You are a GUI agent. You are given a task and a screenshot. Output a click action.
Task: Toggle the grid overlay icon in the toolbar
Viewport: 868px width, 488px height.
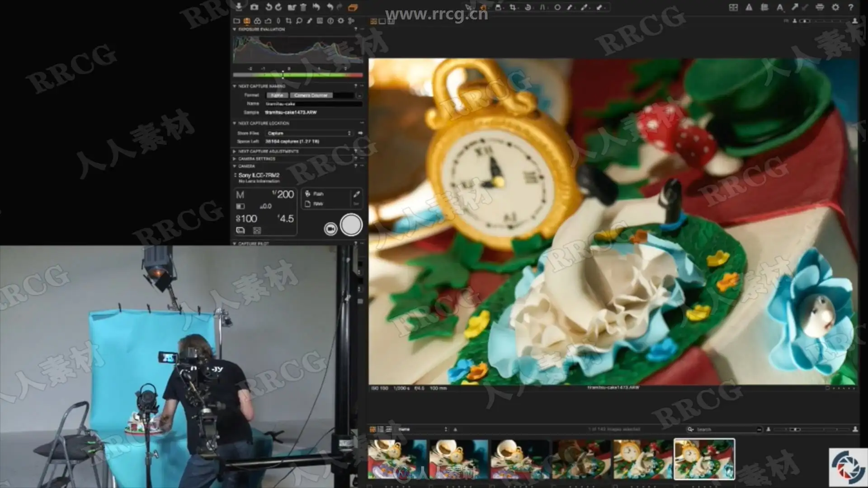(x=733, y=7)
